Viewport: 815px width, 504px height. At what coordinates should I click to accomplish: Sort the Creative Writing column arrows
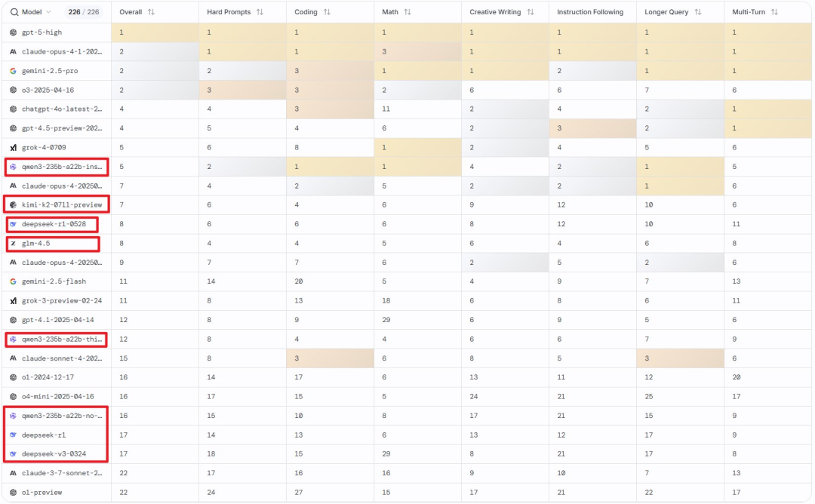coord(531,12)
